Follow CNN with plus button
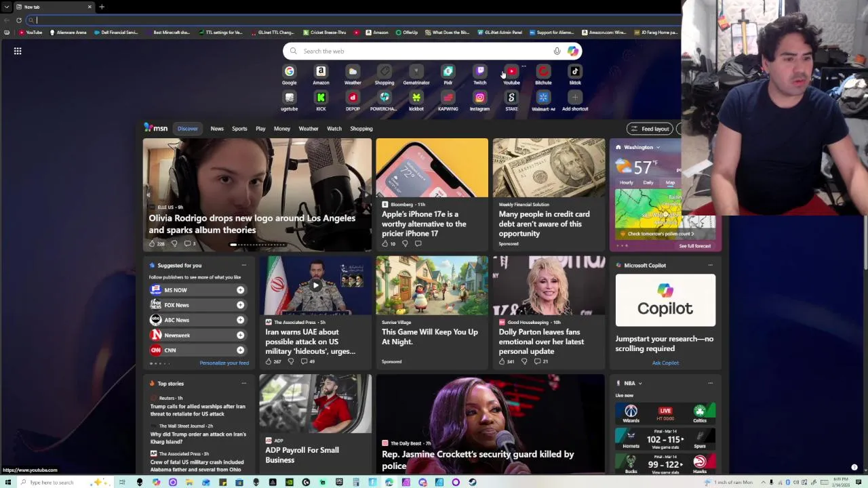868x488 pixels. pyautogui.click(x=240, y=350)
